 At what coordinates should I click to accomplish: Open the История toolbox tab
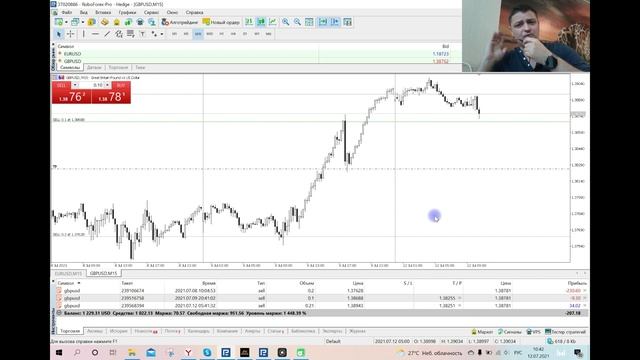(x=118, y=331)
